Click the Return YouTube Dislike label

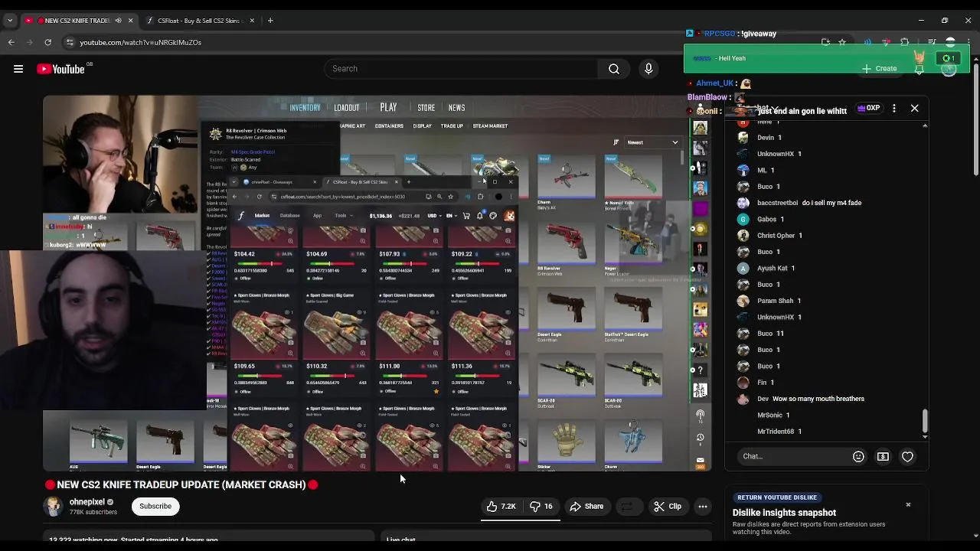tap(776, 497)
